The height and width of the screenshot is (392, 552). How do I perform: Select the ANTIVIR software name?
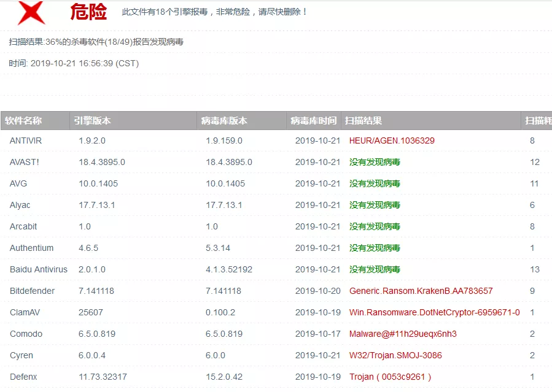[26, 140]
